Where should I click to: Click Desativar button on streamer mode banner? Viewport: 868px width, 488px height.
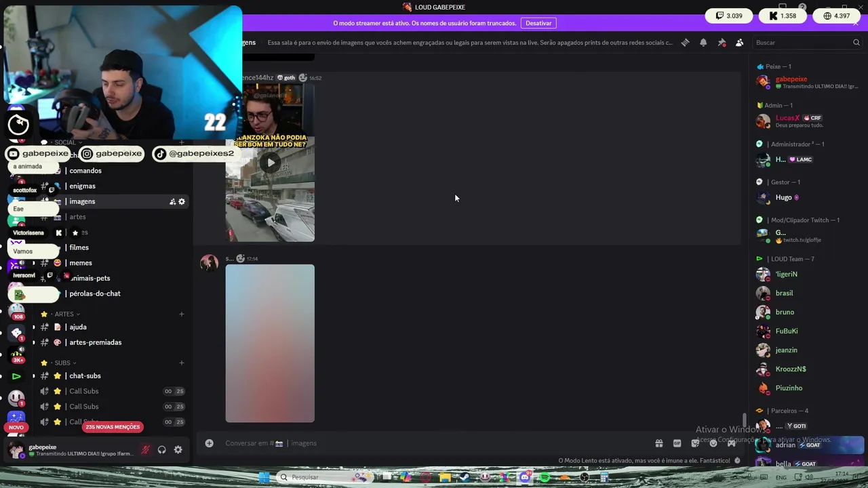pos(538,23)
